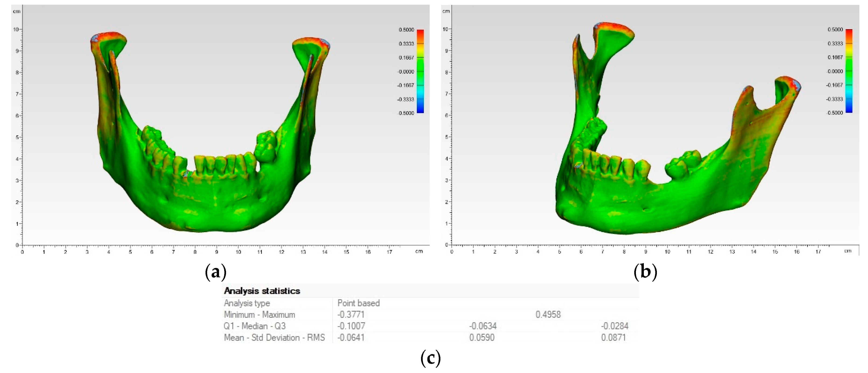The image size is (868, 373).
Task: Click the color scale bar in panel (b)
Action: (849, 71)
